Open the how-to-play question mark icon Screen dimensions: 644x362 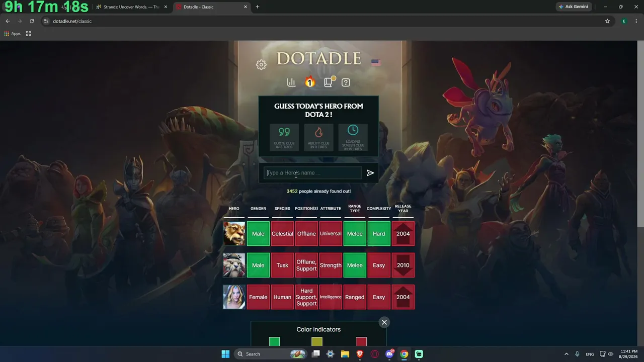[x=346, y=82]
